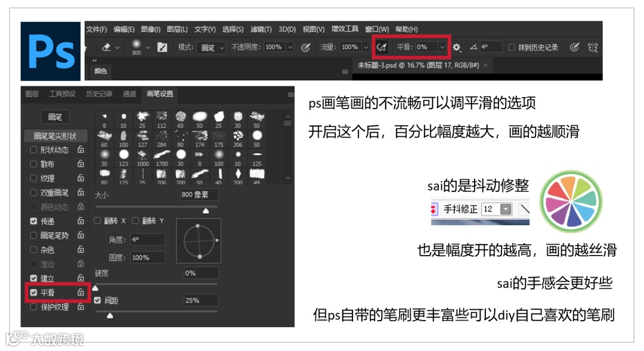The image size is (644, 351).
Task: Open the 图像(I) menu
Action: (x=150, y=29)
